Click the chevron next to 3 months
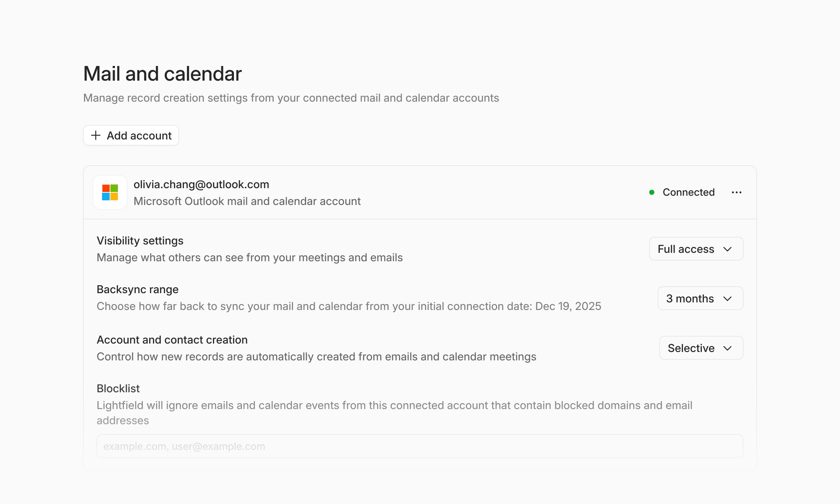 (x=727, y=299)
